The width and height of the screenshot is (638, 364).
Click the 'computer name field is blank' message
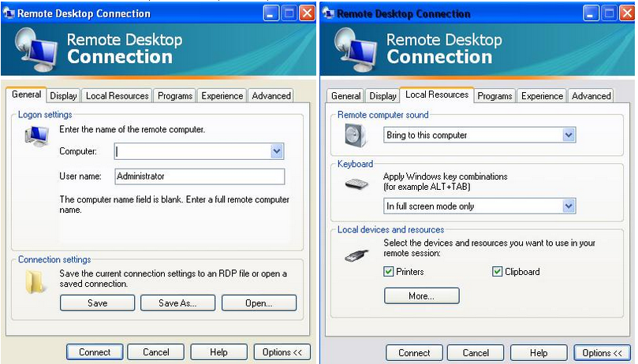pyautogui.click(x=174, y=205)
